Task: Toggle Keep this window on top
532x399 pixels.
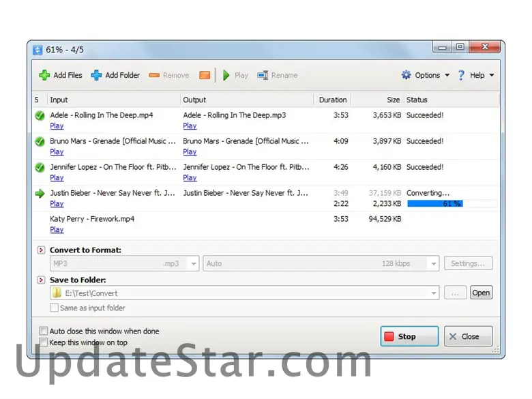Action: tap(44, 342)
